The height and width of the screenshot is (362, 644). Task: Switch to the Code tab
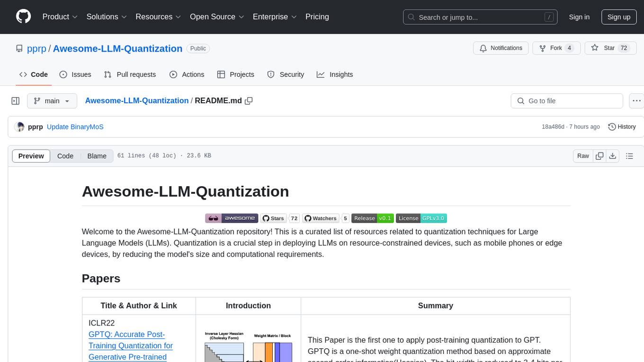click(33, 74)
